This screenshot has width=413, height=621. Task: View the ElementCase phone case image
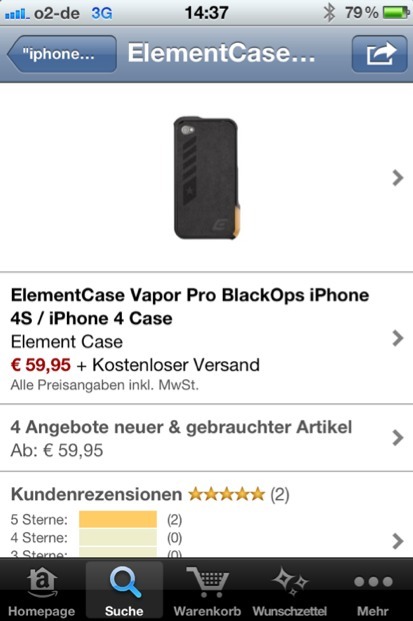(x=207, y=177)
